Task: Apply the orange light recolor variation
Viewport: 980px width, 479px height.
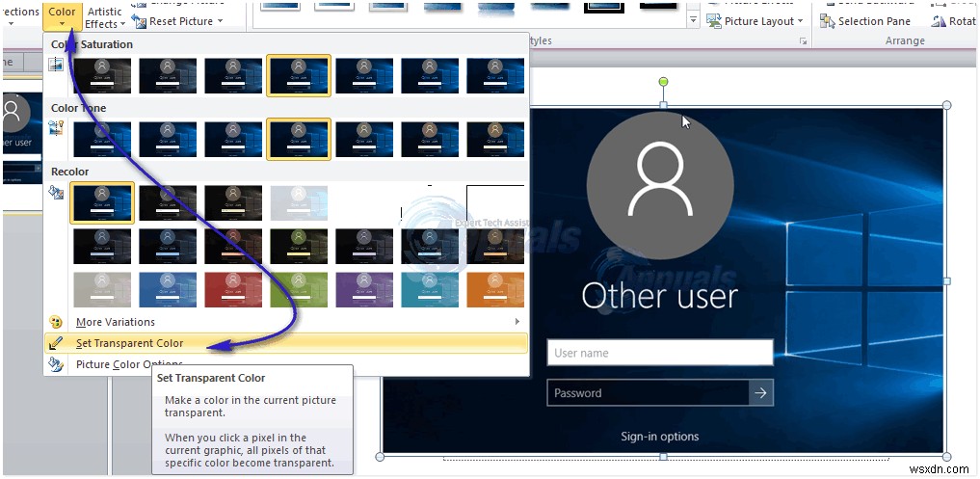Action: [x=495, y=289]
